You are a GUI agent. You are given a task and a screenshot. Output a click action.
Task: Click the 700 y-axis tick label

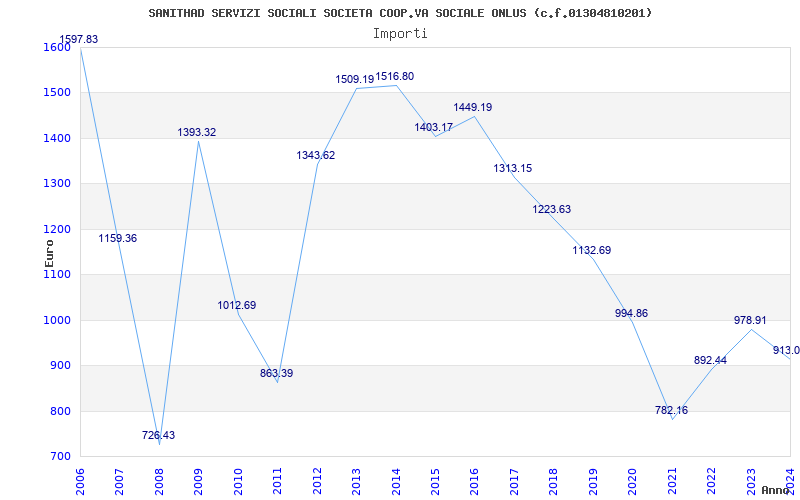pos(60,457)
